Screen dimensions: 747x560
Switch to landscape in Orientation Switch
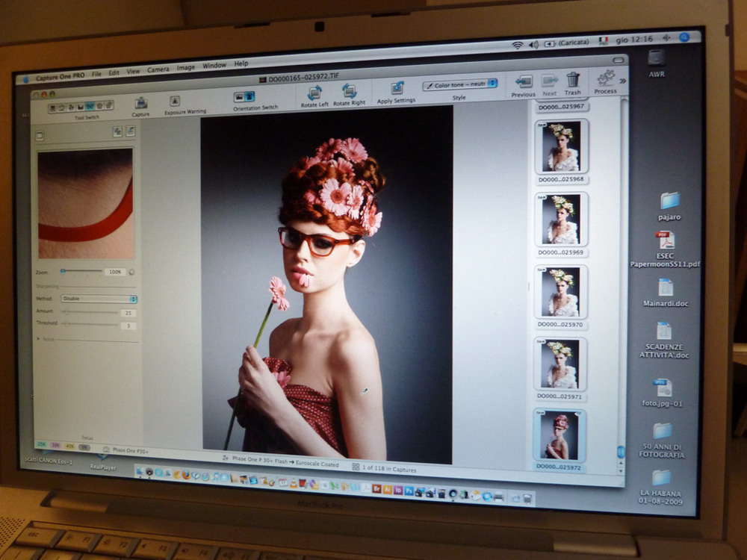tap(239, 96)
